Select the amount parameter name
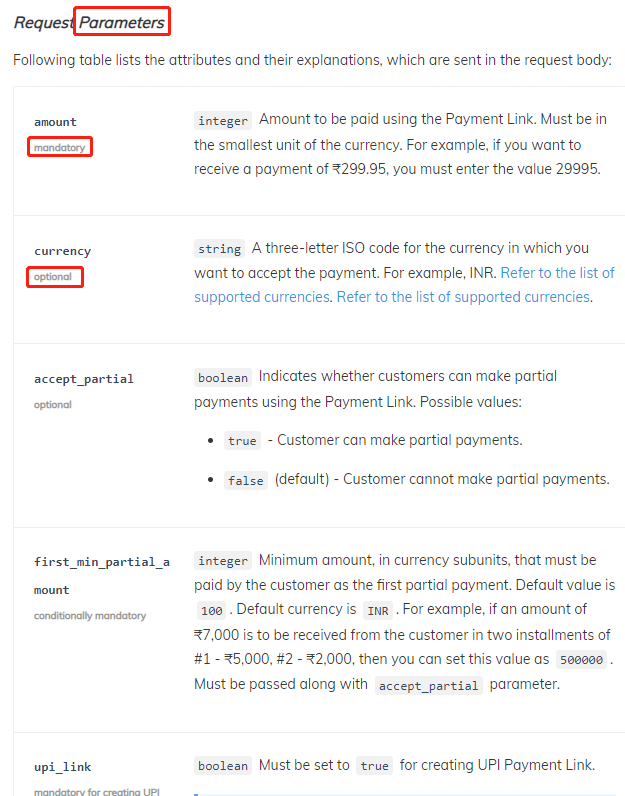Image resolution: width=625 pixels, height=796 pixels. pyautogui.click(x=55, y=122)
